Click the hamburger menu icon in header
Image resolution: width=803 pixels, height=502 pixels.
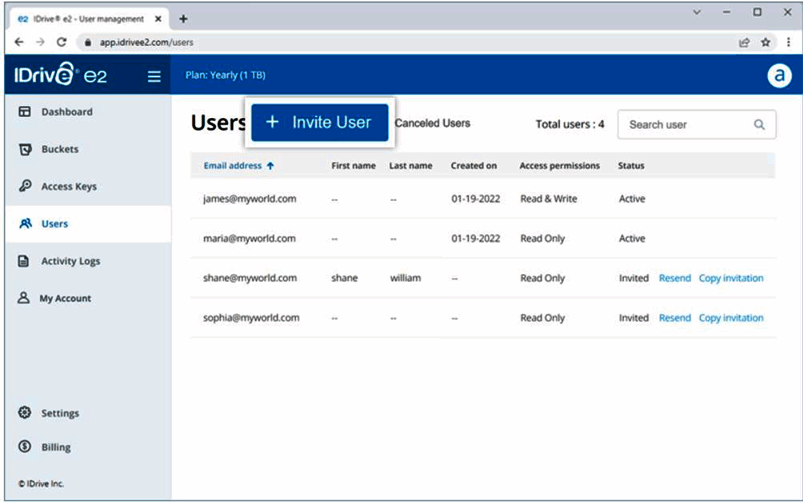pyautogui.click(x=154, y=76)
